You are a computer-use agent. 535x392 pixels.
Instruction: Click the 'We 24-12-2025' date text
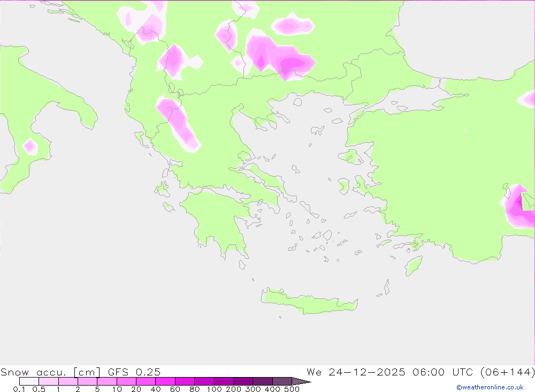[356, 372]
